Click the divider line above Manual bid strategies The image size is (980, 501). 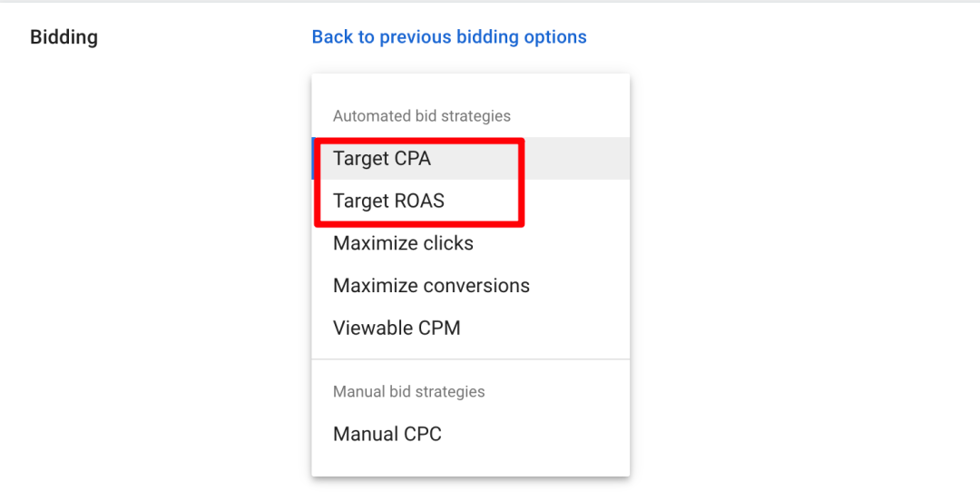coord(470,359)
